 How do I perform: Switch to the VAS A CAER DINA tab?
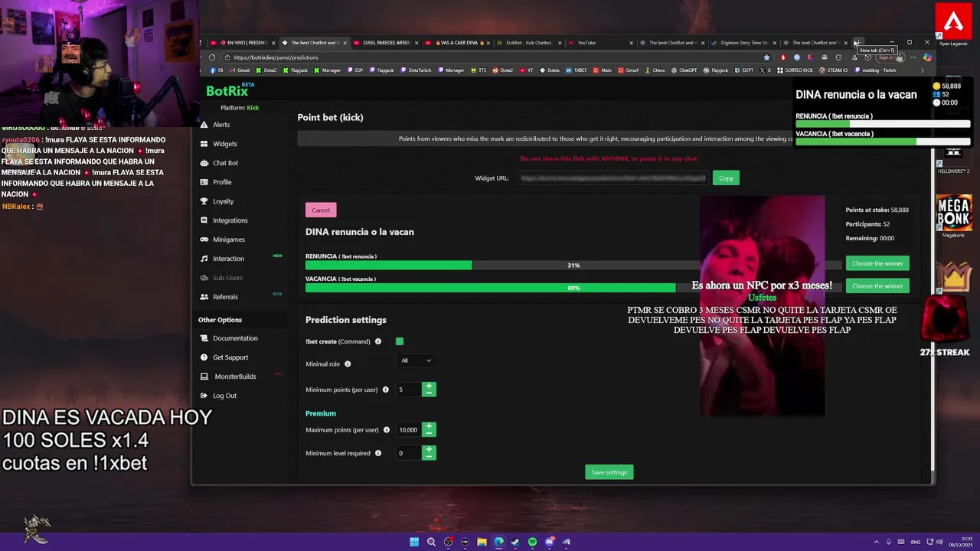457,43
